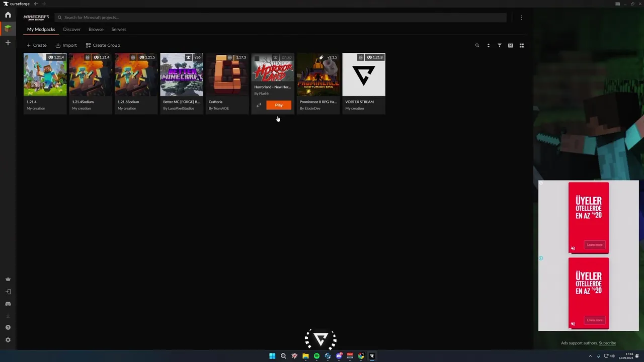This screenshot has height=362, width=644.
Task: Open the CurseForge taskbar icon
Action: [x=372, y=356]
